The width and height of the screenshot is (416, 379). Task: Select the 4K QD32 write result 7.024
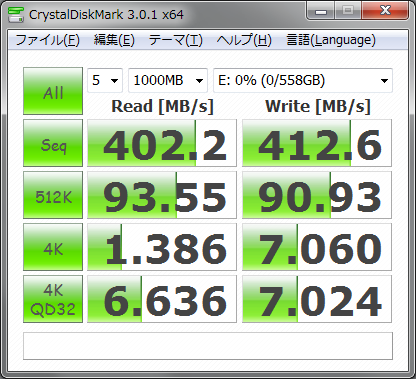point(317,299)
